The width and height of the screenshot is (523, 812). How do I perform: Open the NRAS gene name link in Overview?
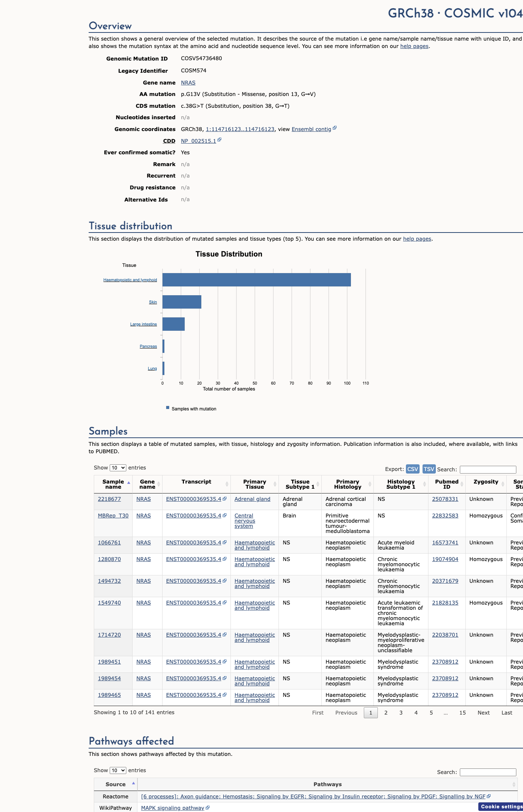(188, 83)
